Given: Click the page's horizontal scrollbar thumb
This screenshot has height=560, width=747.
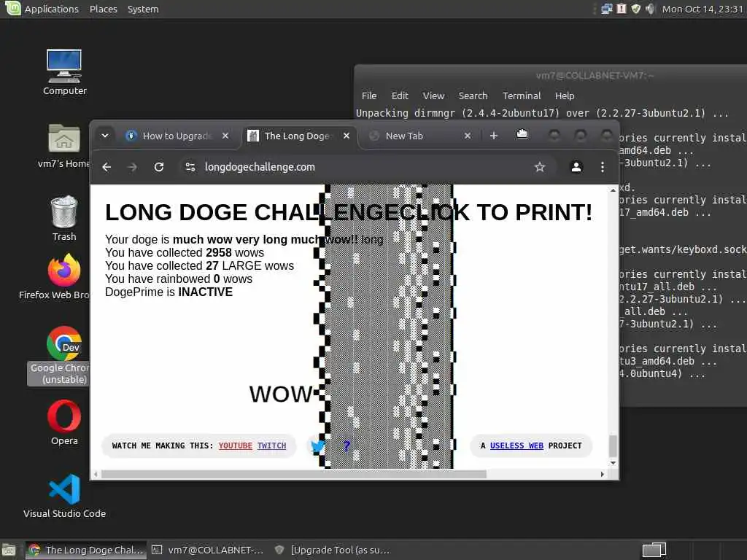Looking at the screenshot, I should [293, 474].
